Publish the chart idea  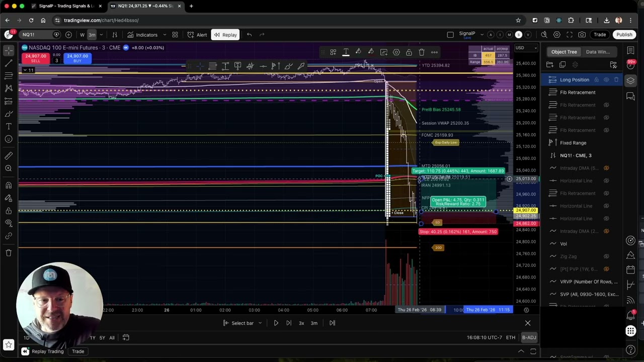pos(624,35)
